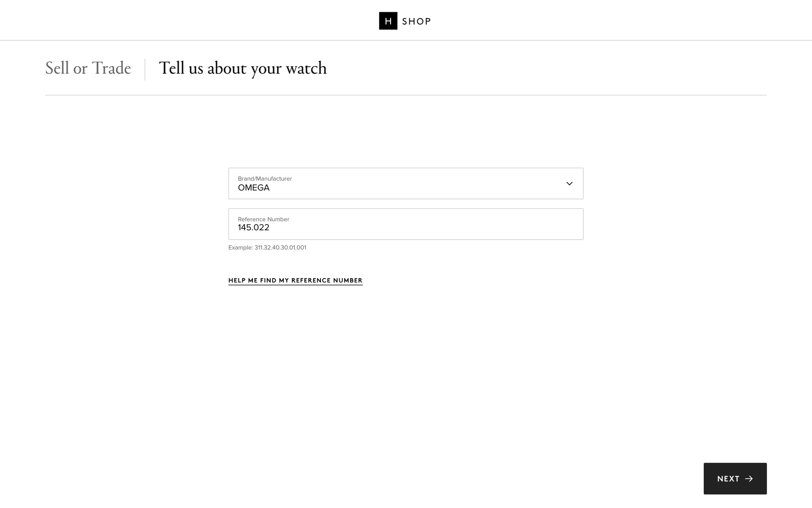Click the Reference Number field label
Viewport: 812px width, 508px height.
click(263, 219)
